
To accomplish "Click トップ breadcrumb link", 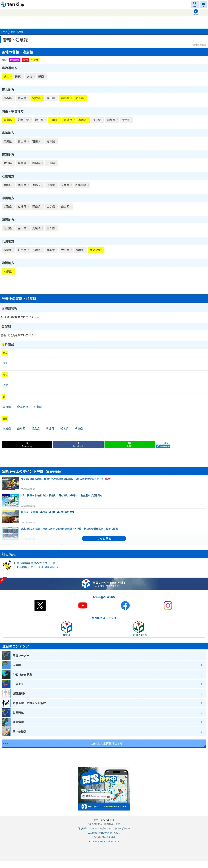I will [x=4, y=32].
